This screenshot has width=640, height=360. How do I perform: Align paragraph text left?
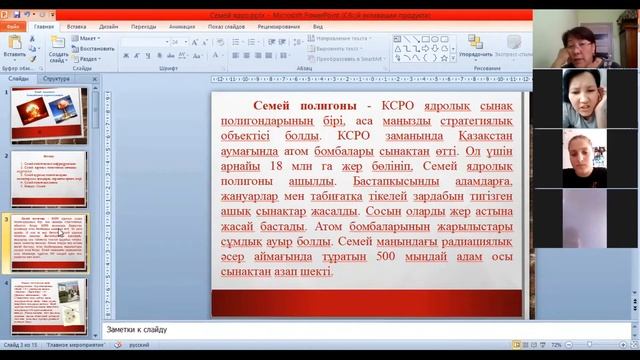pos(236,56)
